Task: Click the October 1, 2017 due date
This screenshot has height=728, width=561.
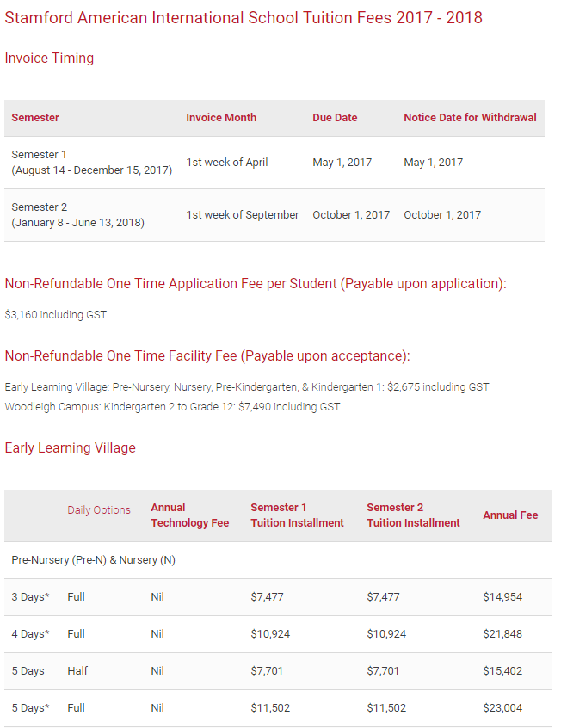Action: [351, 215]
